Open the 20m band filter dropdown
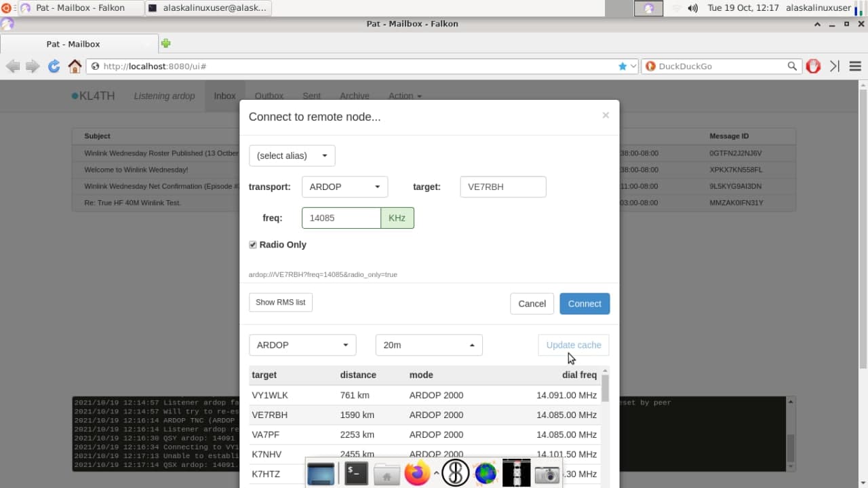868x488 pixels. click(x=429, y=345)
